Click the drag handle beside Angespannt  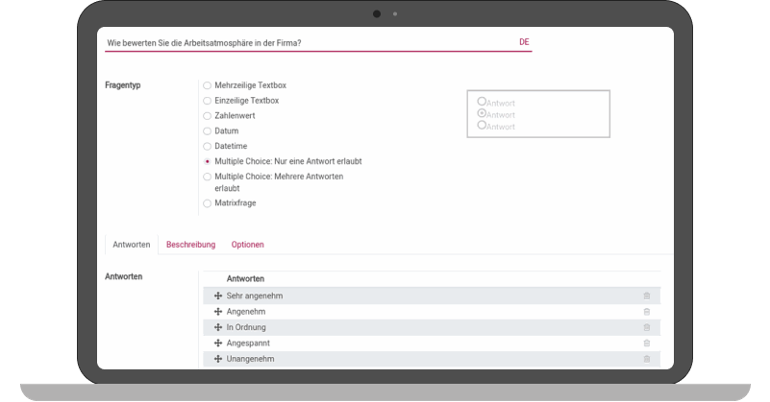218,343
